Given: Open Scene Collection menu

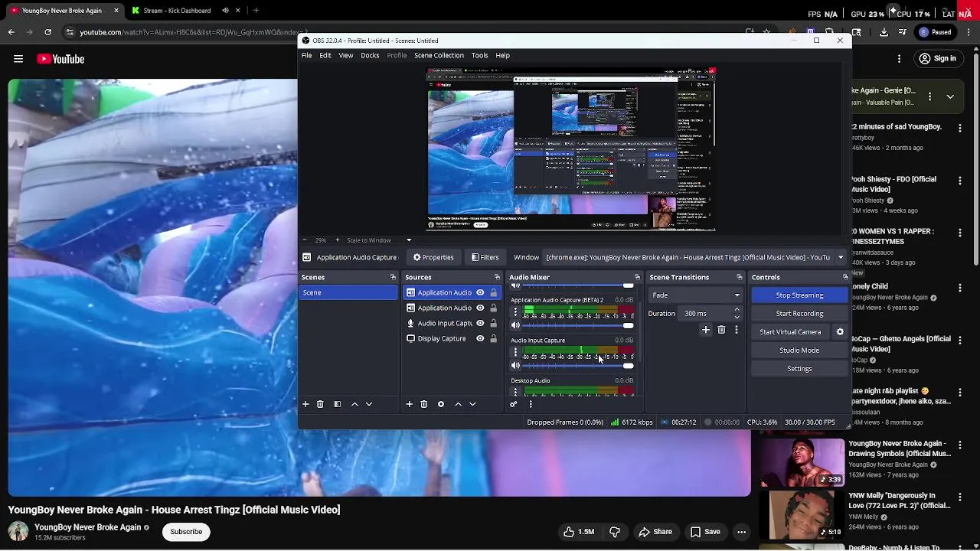Looking at the screenshot, I should (439, 55).
